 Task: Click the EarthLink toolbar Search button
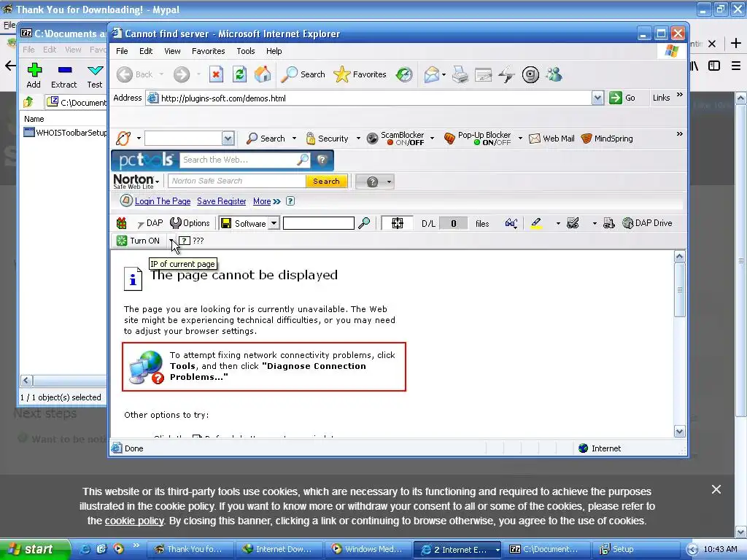coord(266,139)
